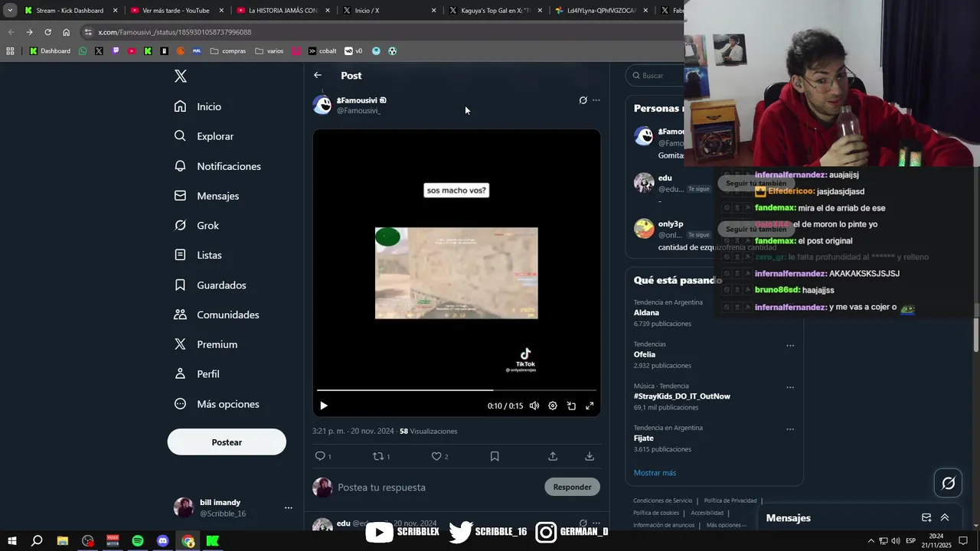The image size is (980, 551).
Task: Compose new message in Mensajes drawer
Action: click(x=926, y=517)
